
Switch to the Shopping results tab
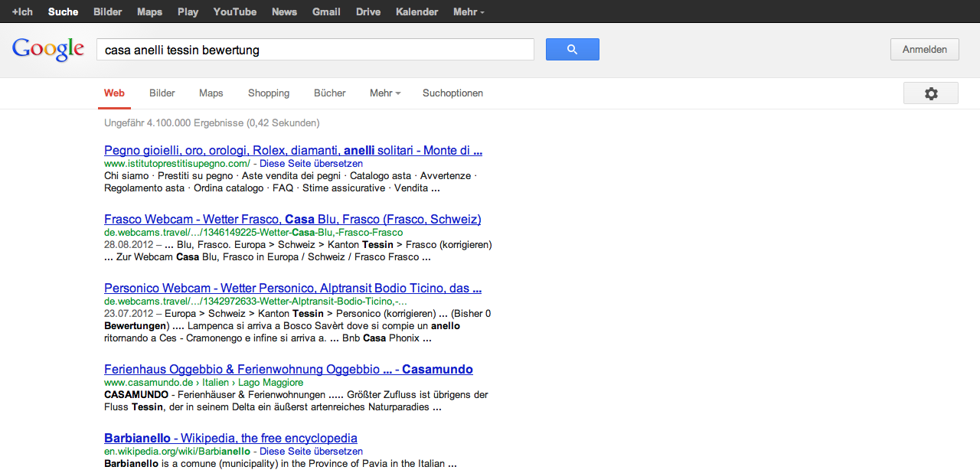(x=269, y=93)
